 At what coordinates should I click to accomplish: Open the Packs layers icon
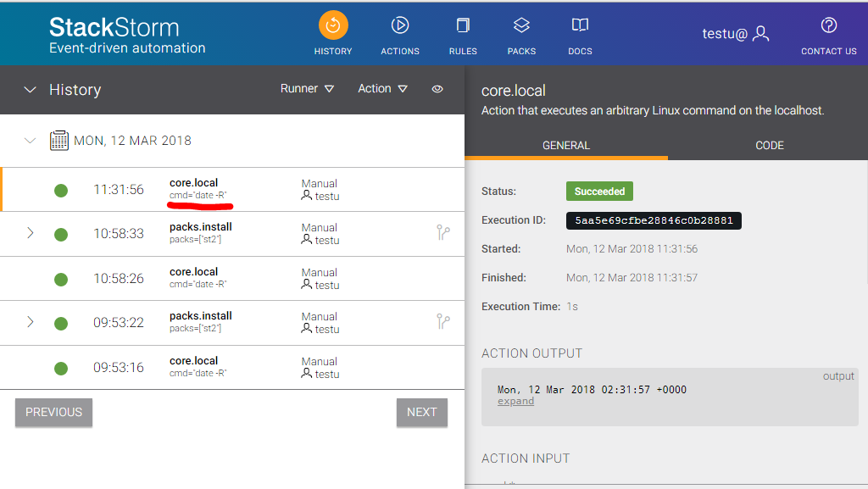coord(521,25)
